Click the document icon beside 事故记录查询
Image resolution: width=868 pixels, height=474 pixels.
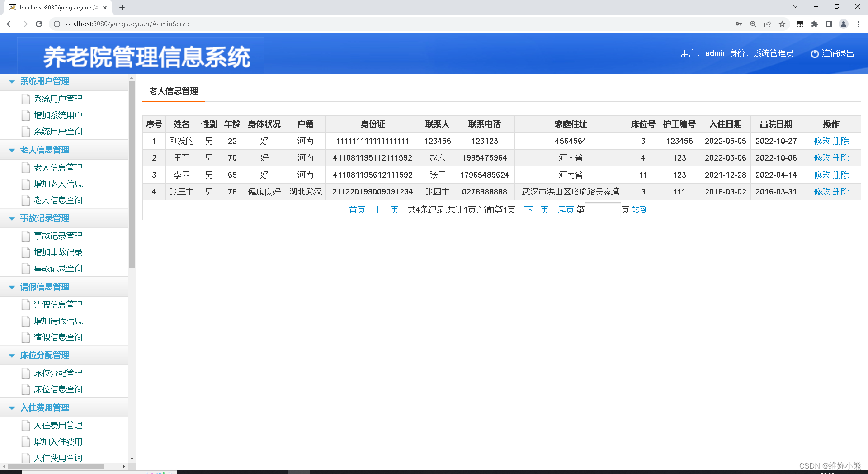tap(26, 268)
